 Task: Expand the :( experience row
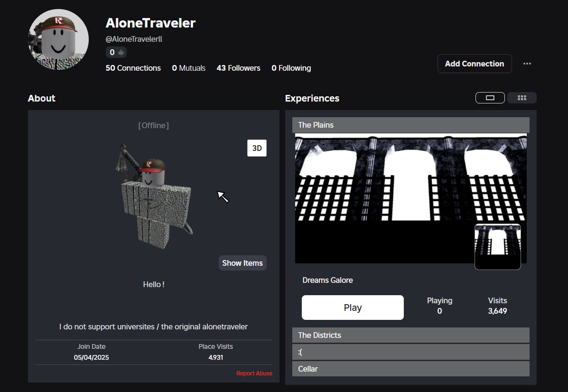coord(411,352)
